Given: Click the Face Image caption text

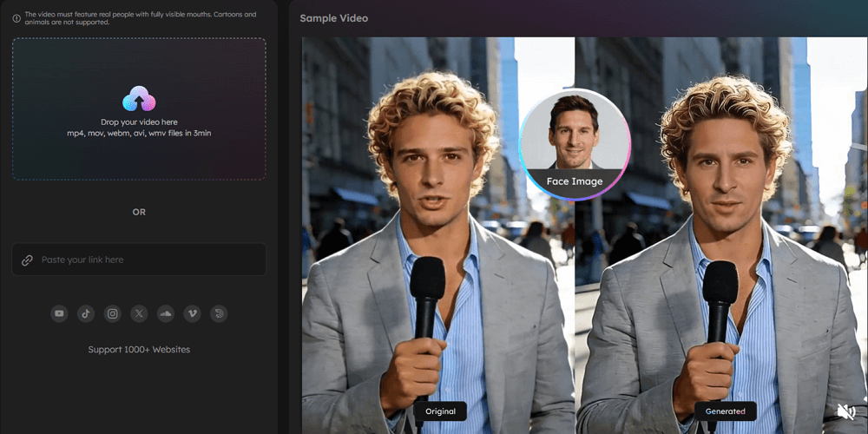Looking at the screenshot, I should pos(574,181).
